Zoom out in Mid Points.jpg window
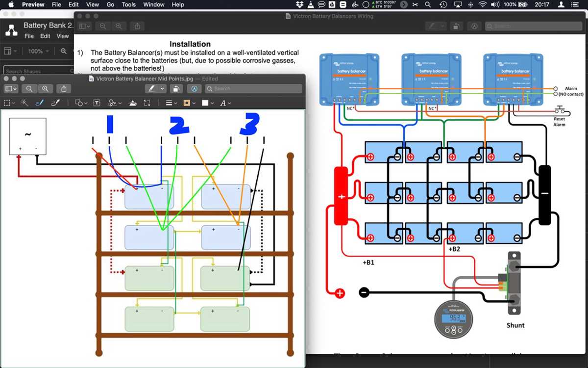The height and width of the screenshot is (368, 588). coord(29,89)
